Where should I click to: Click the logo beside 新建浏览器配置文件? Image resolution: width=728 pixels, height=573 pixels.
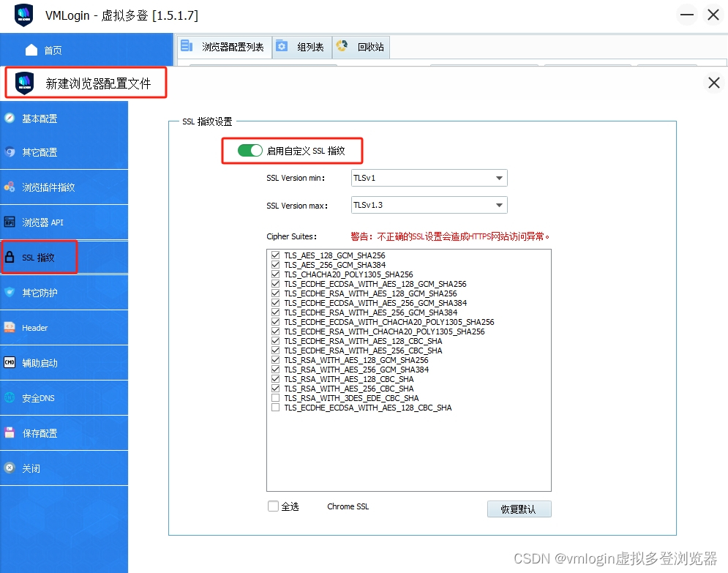tap(24, 83)
